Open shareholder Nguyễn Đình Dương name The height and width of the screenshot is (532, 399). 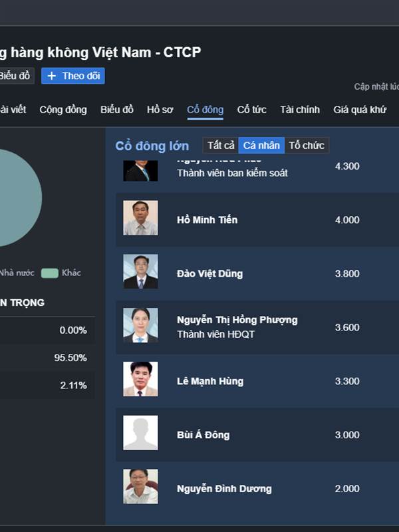click(224, 489)
